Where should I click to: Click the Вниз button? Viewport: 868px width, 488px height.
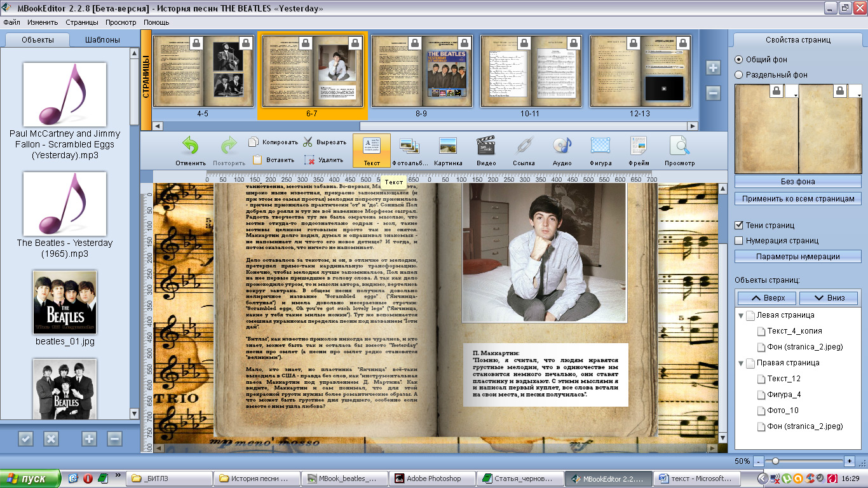[829, 297]
